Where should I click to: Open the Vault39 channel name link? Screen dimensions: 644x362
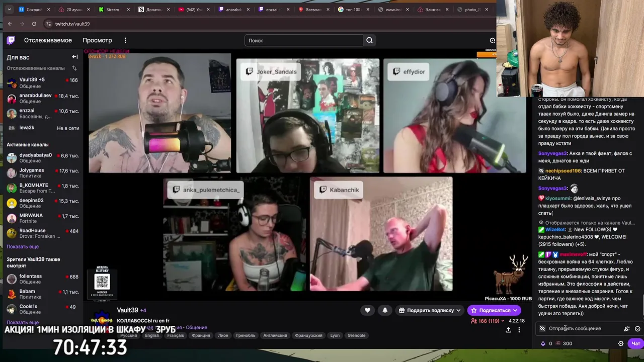point(127,310)
